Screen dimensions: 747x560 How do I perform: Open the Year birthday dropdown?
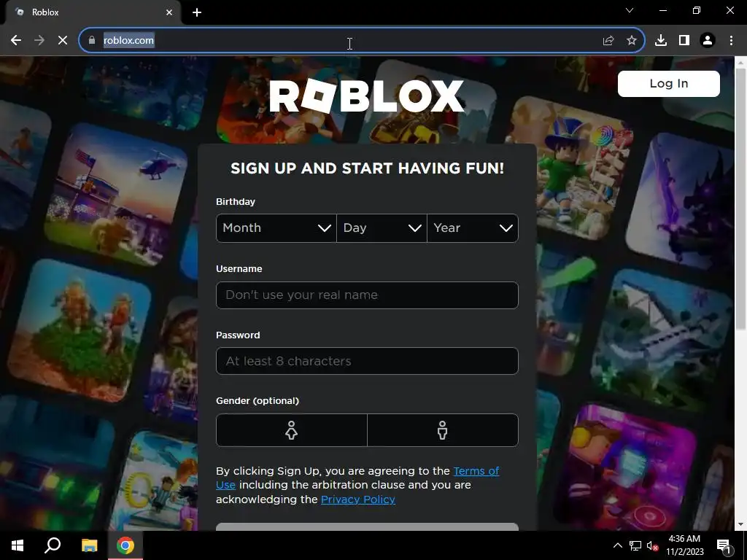coord(473,228)
